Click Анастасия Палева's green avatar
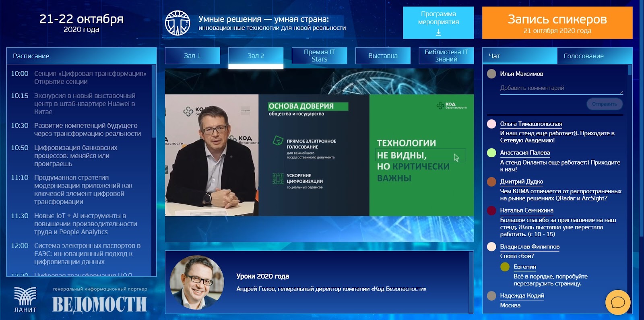This screenshot has height=320, width=644. [491, 153]
